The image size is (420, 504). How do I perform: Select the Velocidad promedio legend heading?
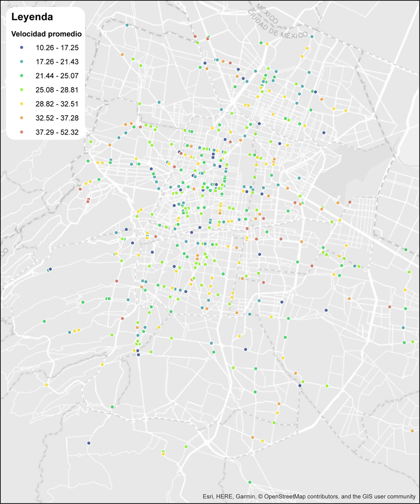(46, 34)
